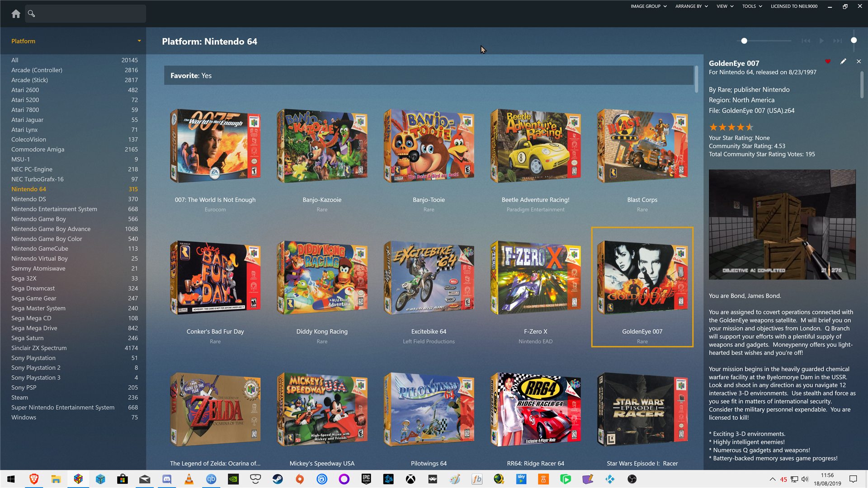868x488 pixels.
Task: Select Conker's Bad Fur Day box art
Action: click(215, 277)
